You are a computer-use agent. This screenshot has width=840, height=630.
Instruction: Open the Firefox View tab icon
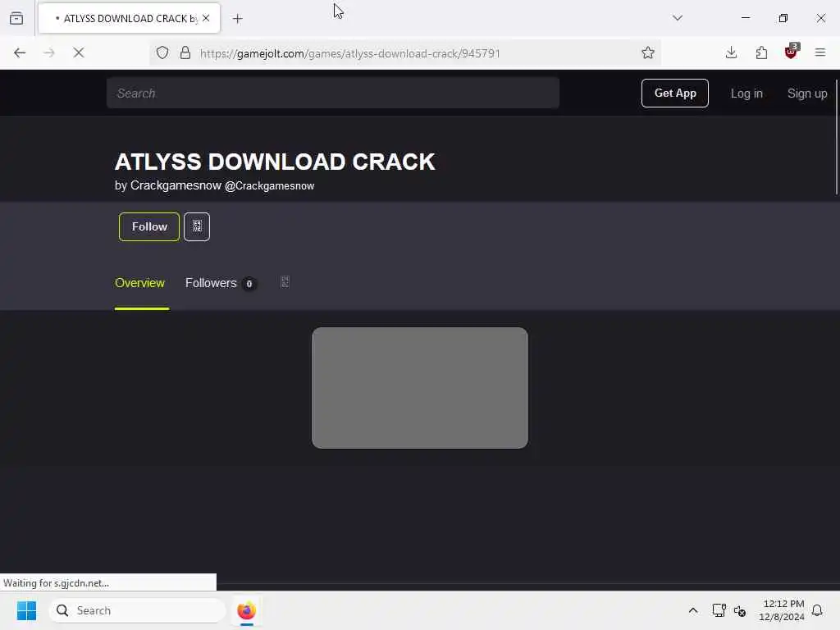(x=16, y=18)
